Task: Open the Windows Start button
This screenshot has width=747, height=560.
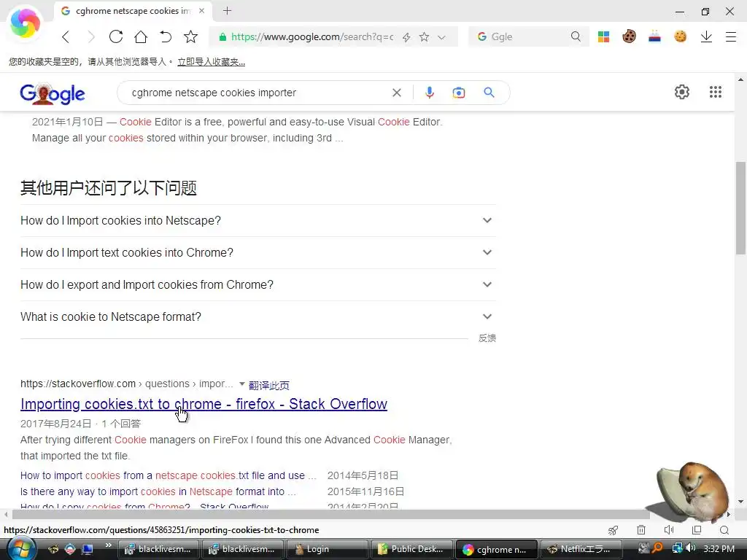Action: [21, 549]
